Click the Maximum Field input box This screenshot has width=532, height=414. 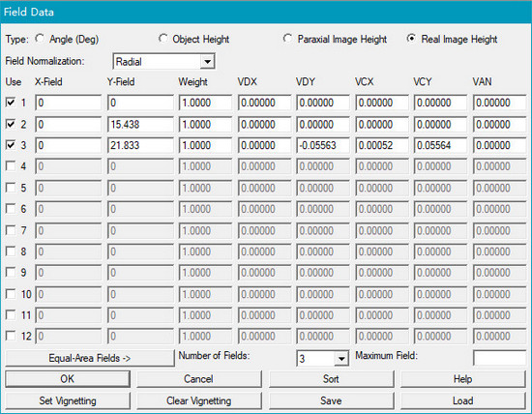pos(499,358)
